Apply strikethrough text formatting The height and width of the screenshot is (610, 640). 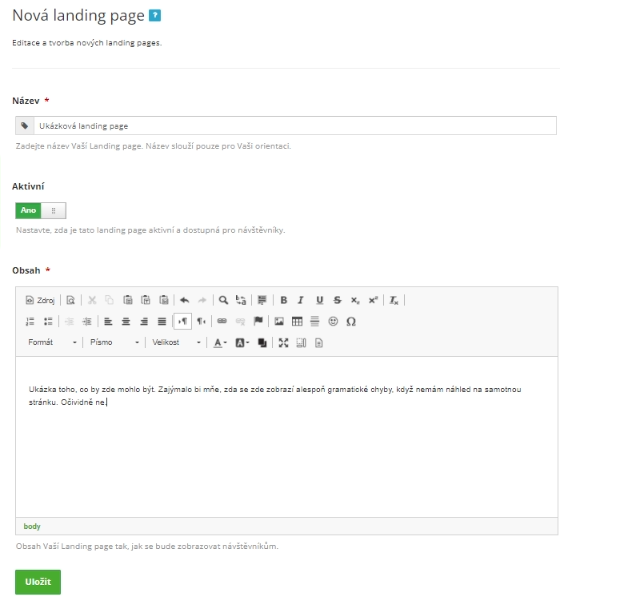pyautogui.click(x=337, y=300)
